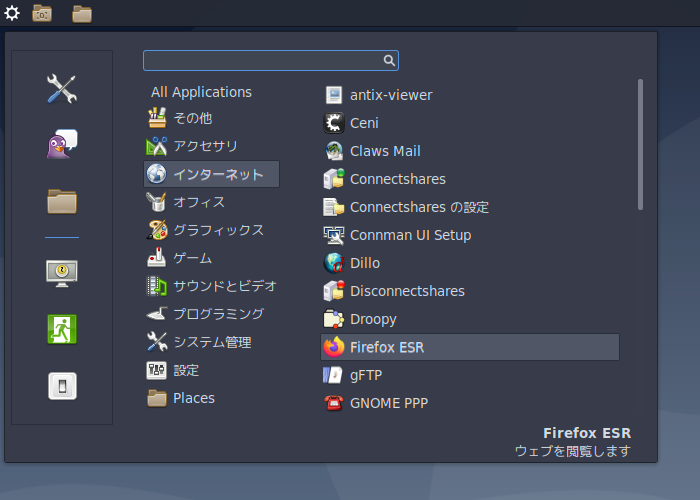Click the lock screen monitor icon
700x500 pixels.
pos(62,273)
